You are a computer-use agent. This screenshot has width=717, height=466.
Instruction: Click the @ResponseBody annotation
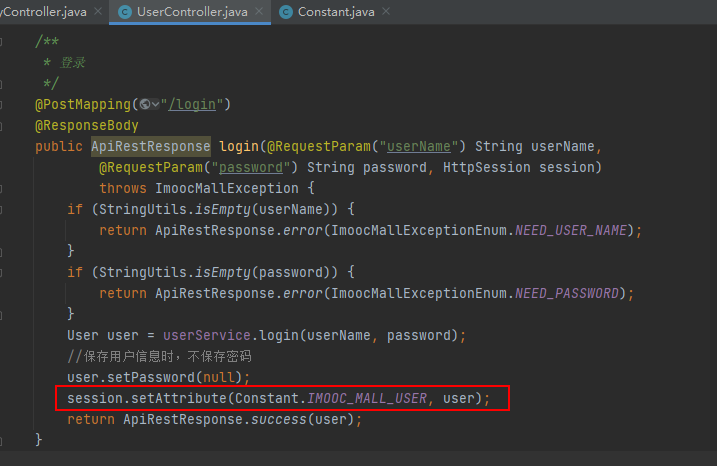tap(87, 125)
